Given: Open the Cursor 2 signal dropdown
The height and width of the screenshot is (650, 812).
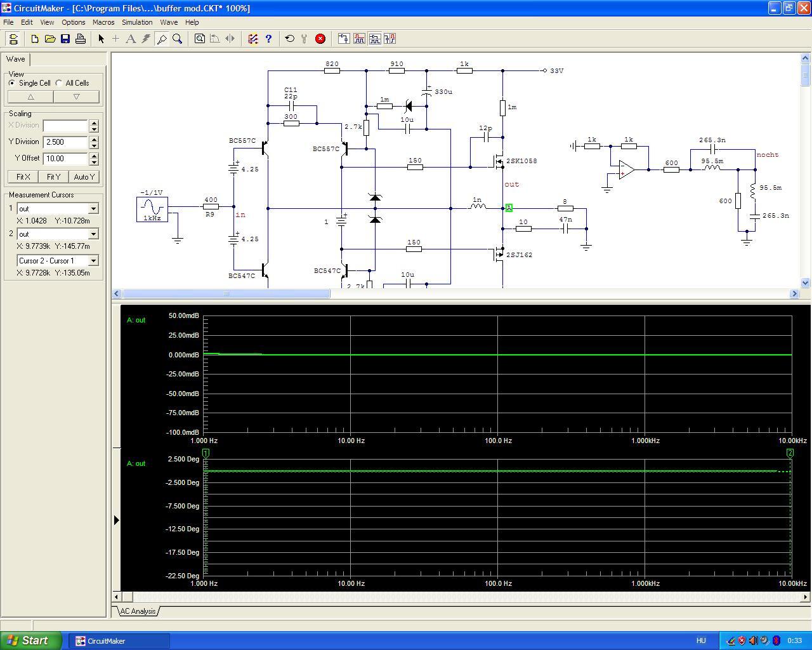Looking at the screenshot, I should click(x=93, y=234).
